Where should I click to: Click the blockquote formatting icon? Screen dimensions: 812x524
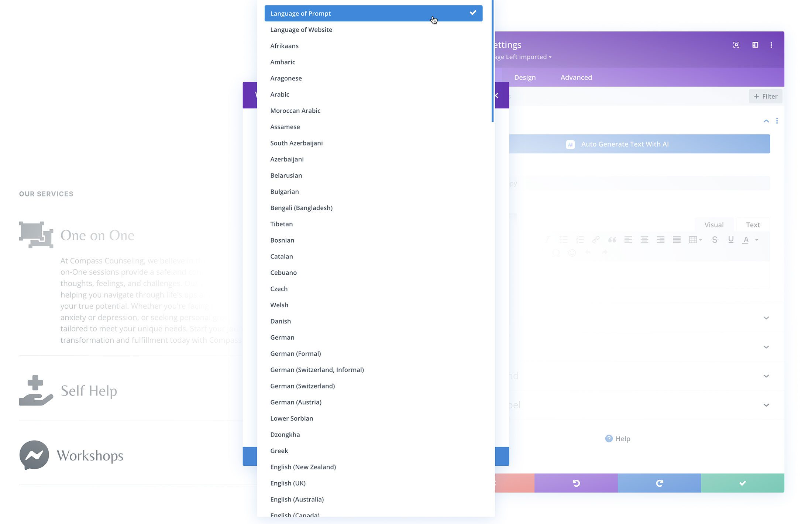(x=612, y=239)
